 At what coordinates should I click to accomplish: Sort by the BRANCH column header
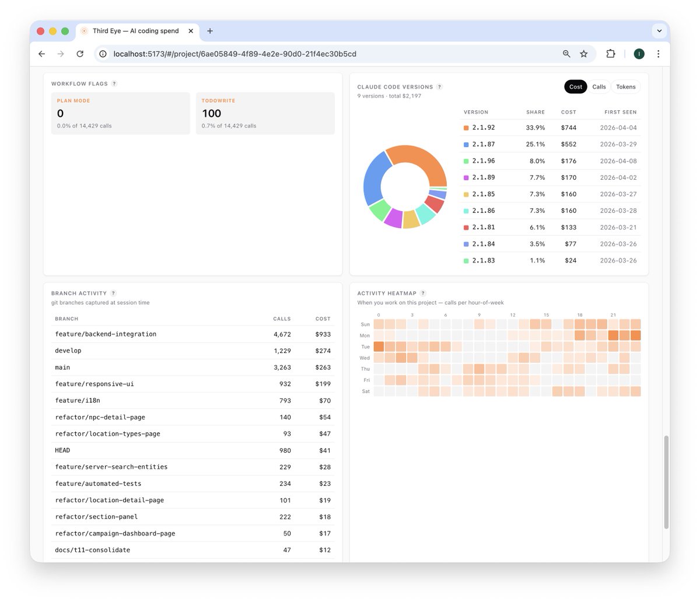66,319
